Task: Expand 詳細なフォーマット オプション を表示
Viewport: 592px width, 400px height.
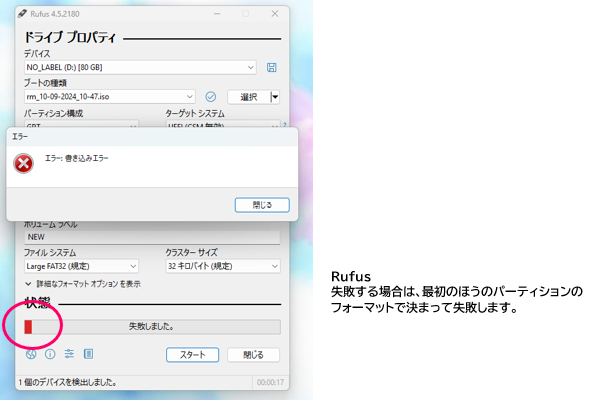Action: [83, 284]
